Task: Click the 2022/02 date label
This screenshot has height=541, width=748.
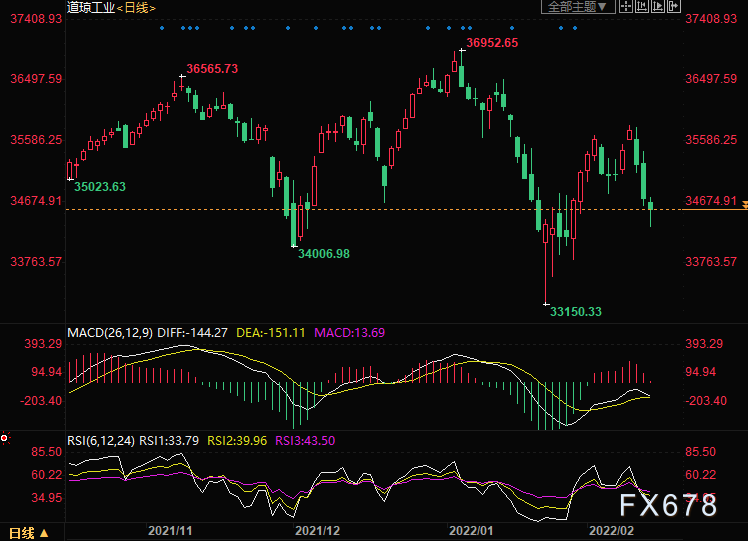Action: [x=611, y=531]
